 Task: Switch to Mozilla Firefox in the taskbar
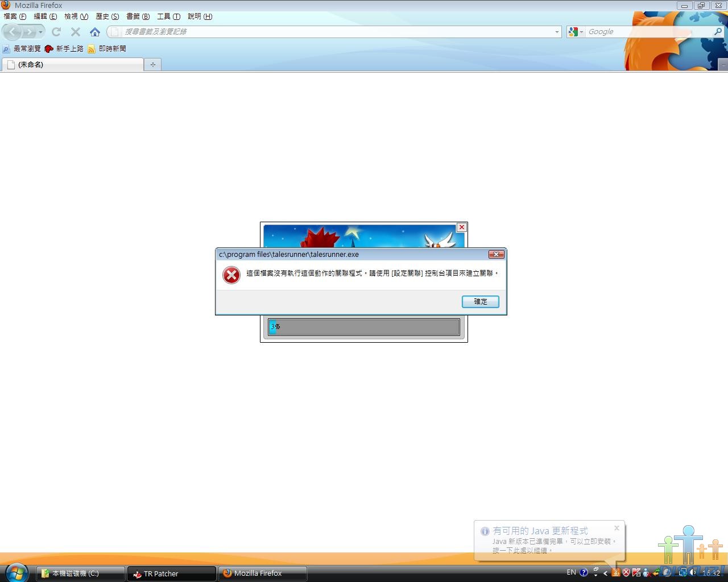263,573
